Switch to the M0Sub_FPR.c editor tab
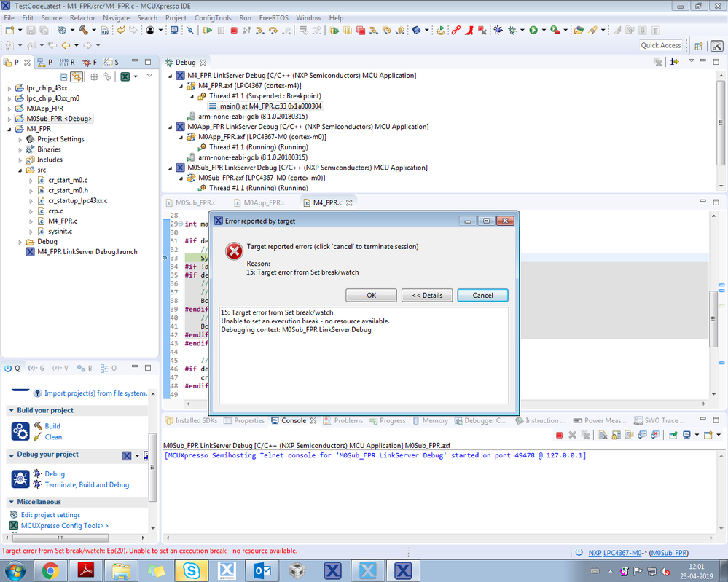 pos(190,202)
